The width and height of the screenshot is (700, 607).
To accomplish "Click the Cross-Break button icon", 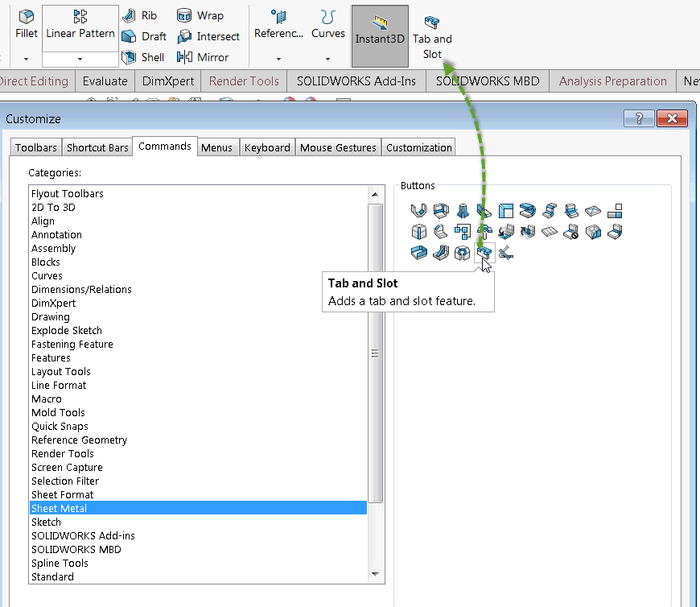I will click(593, 210).
